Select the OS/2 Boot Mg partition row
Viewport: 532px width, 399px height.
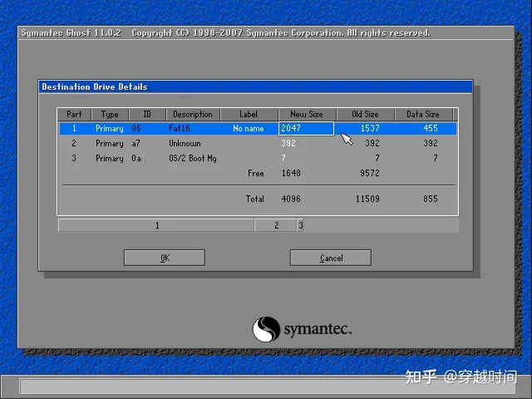pos(258,159)
